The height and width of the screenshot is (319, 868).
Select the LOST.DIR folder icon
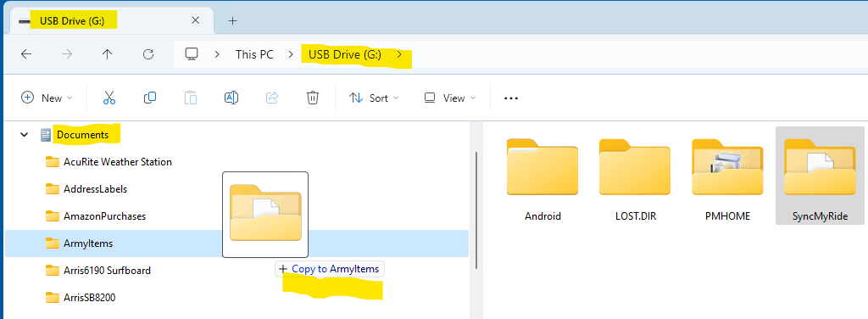[x=635, y=167]
